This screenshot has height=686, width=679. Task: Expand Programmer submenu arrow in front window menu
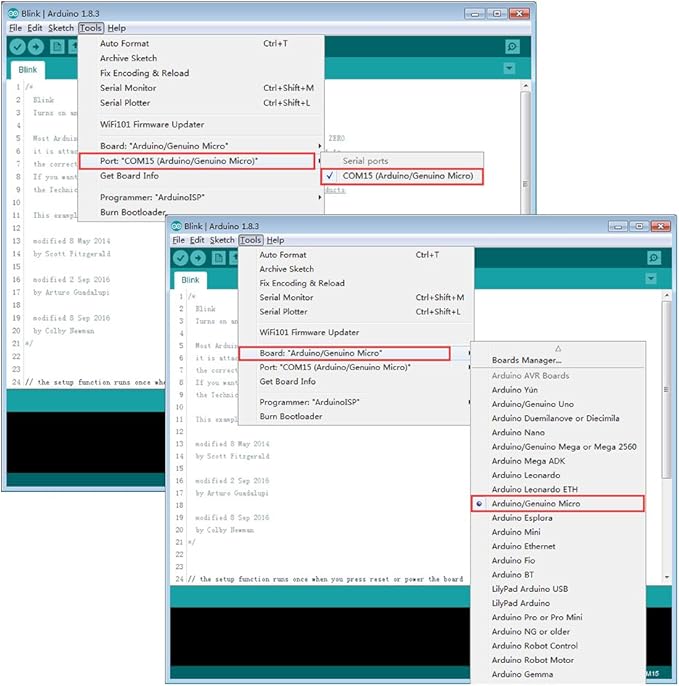click(469, 402)
